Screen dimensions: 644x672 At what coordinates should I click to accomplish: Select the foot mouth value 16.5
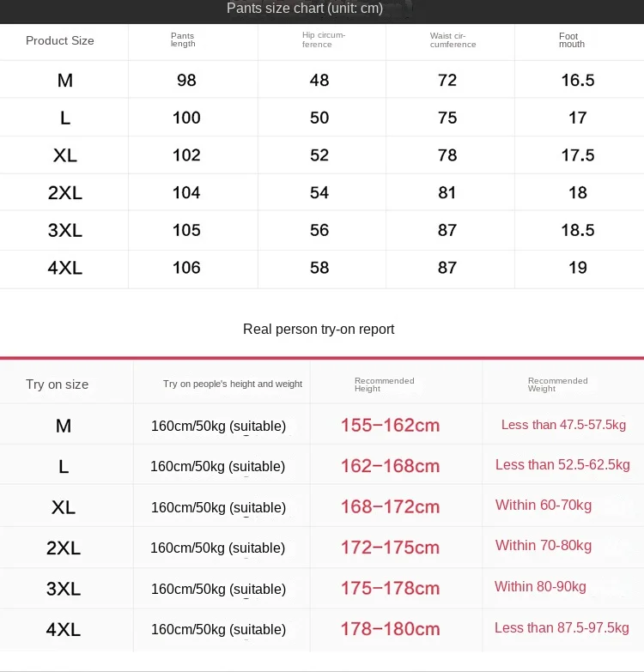577,80
